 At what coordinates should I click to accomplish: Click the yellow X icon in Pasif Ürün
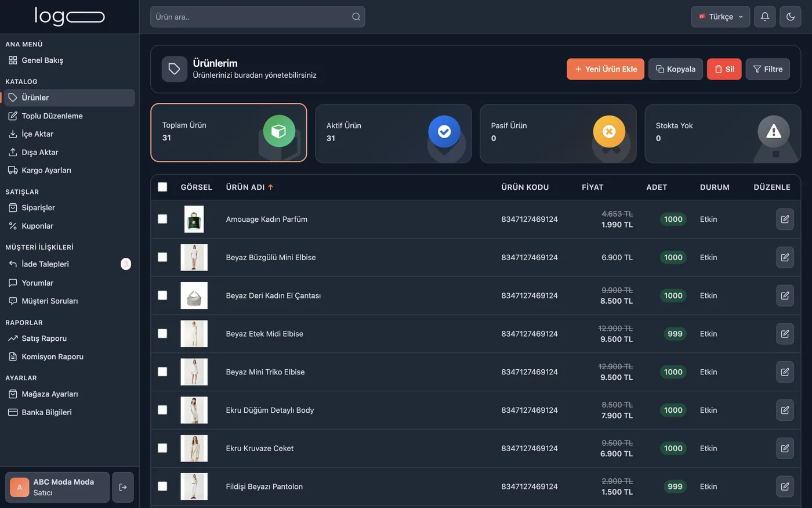point(609,132)
